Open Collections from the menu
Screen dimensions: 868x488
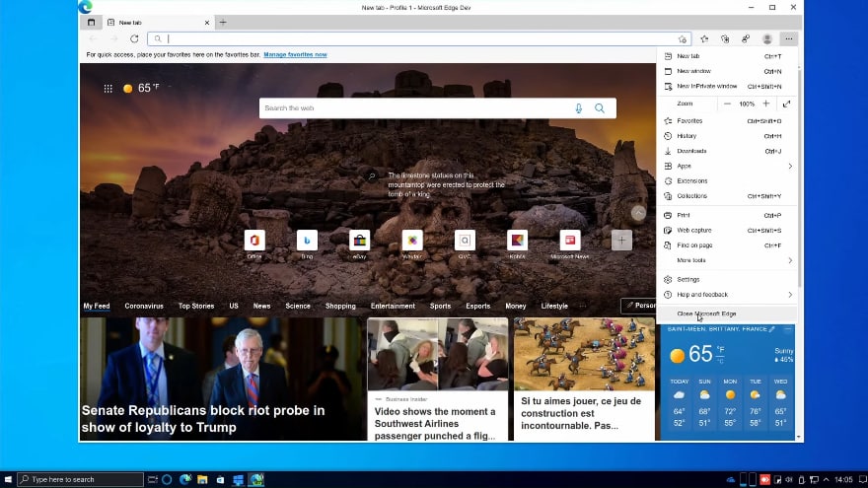coord(726,196)
